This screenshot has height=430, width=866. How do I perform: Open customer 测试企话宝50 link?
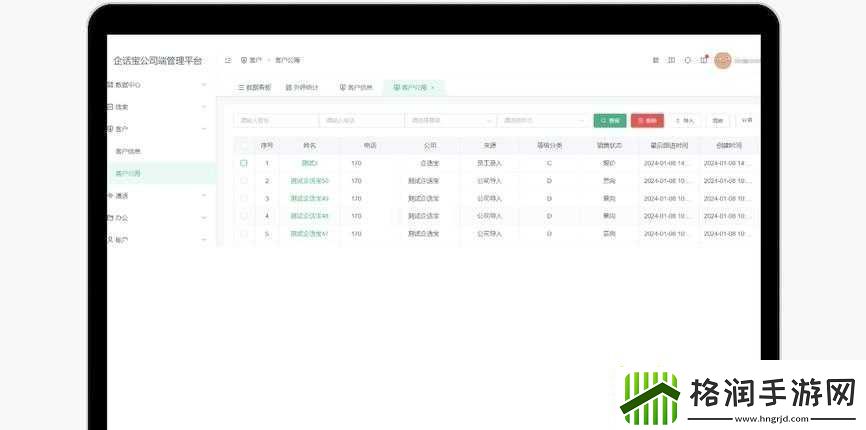[x=310, y=181]
